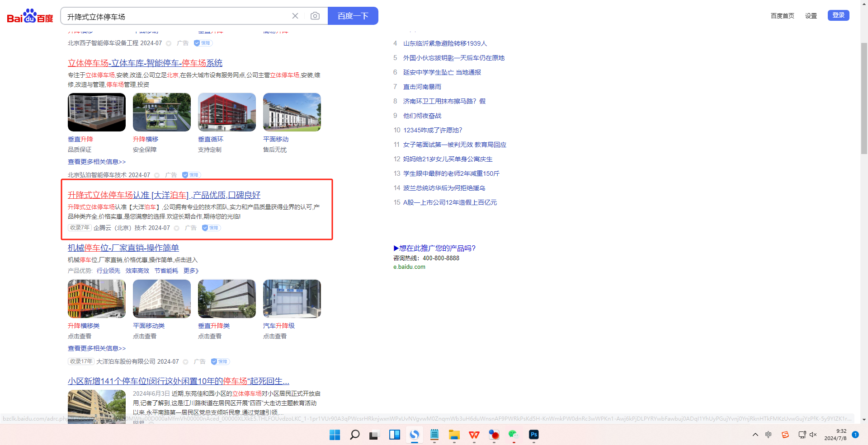Click the 百度一下 search button
Screen dimensions: 868x445
coord(353,16)
